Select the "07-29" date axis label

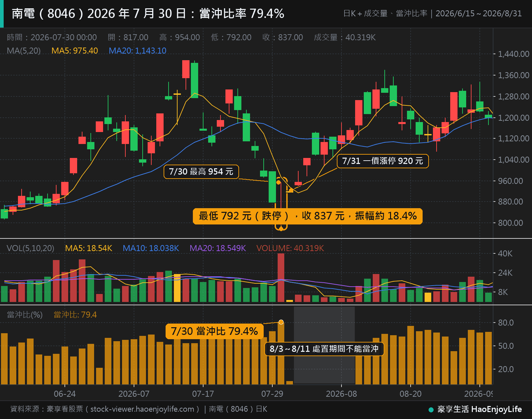[x=272, y=394]
